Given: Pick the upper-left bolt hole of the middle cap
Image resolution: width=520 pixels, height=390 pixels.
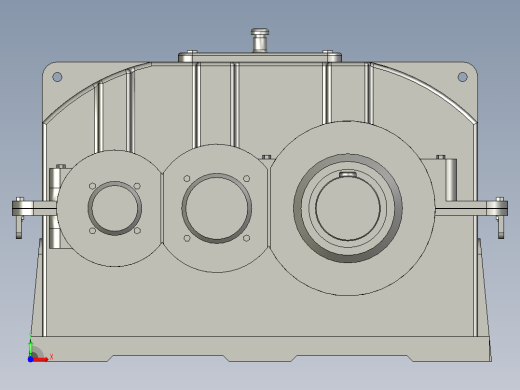Looking at the screenshot, I should click(187, 179).
